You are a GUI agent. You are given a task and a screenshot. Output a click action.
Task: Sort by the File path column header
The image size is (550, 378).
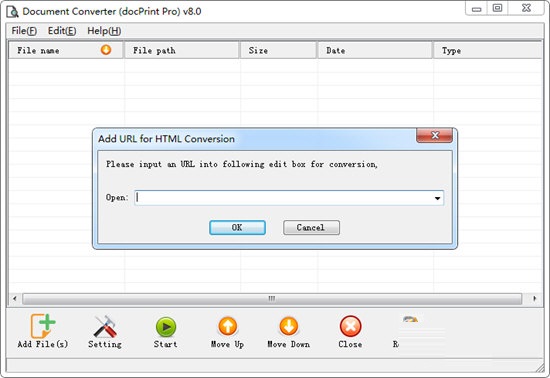tap(182, 50)
